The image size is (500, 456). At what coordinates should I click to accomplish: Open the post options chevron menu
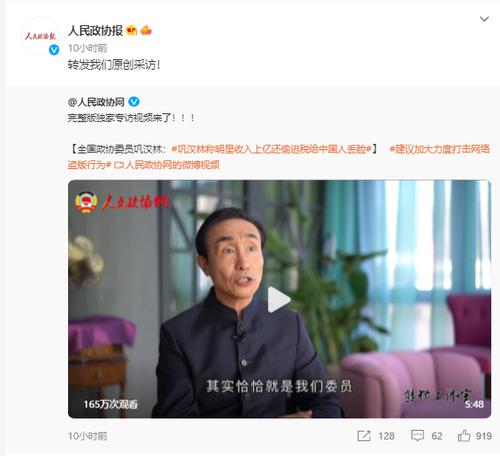484,19
